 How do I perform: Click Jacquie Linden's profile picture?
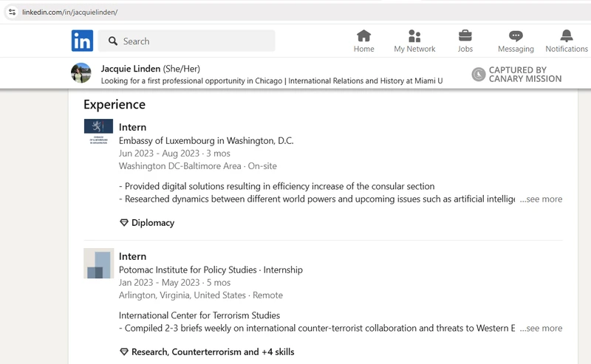(81, 73)
